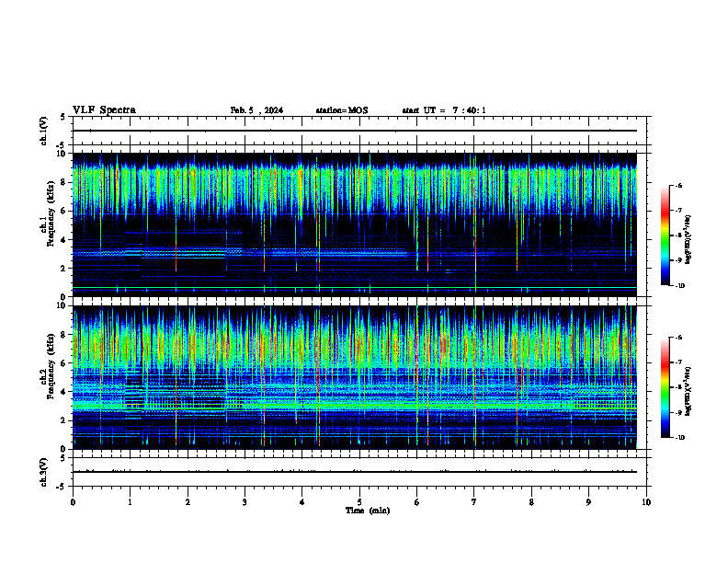Click the "station=MOS" header label
The height and width of the screenshot is (563, 728).
tap(342, 110)
